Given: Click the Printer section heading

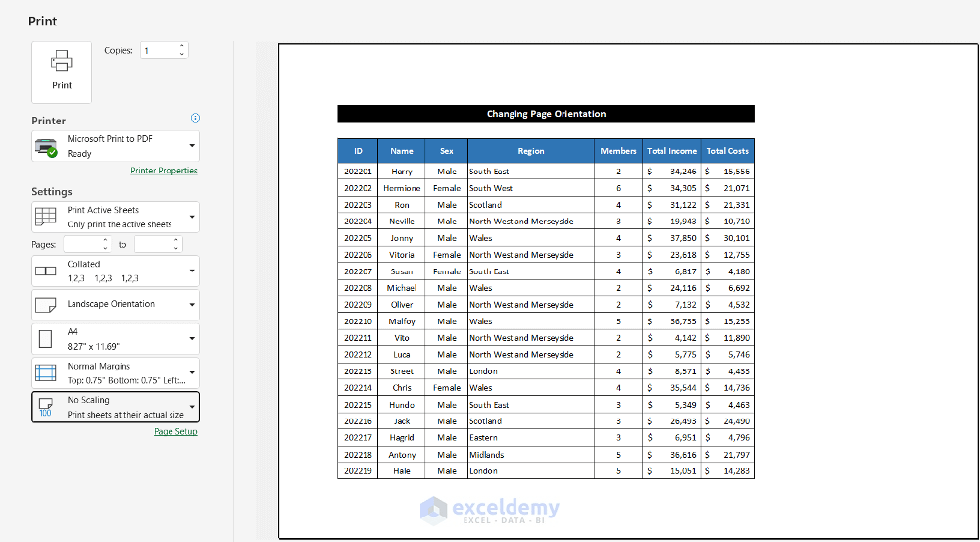Looking at the screenshot, I should (x=49, y=121).
